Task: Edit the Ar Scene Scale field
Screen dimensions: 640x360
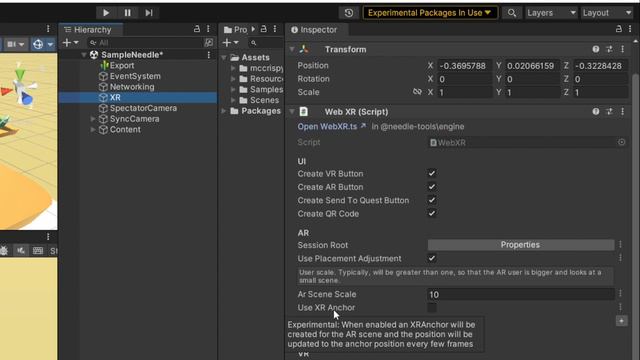Action: point(521,294)
